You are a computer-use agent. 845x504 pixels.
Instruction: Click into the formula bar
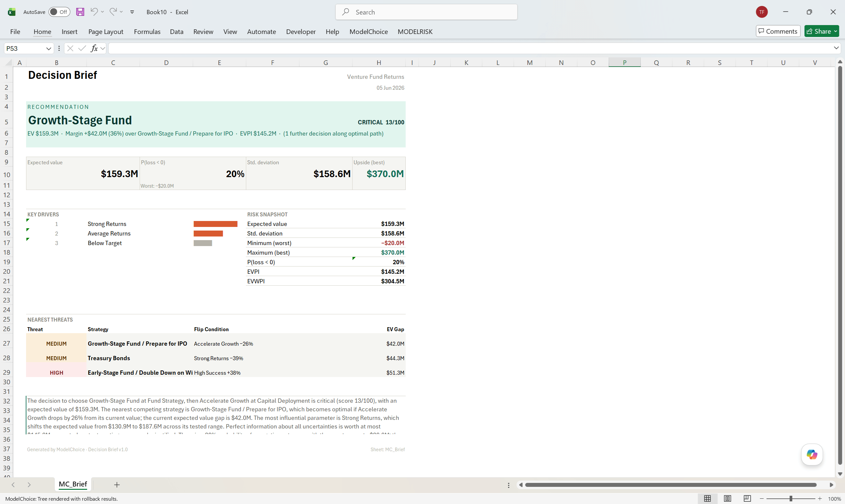(471, 48)
